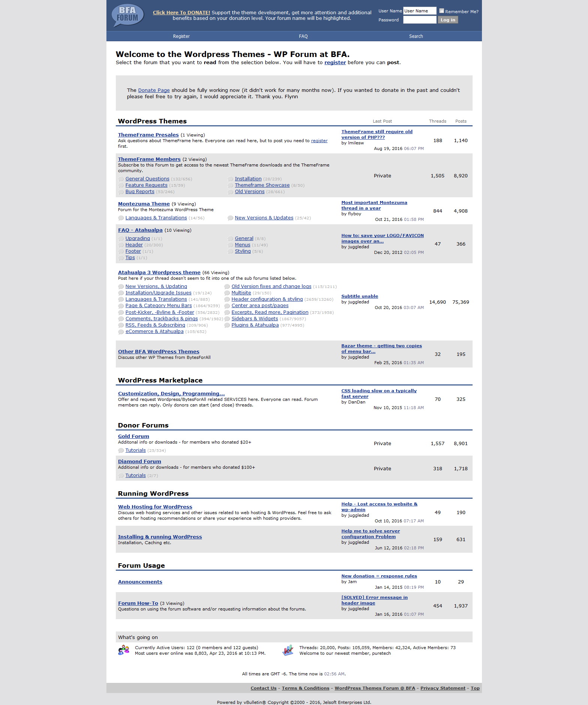
Task: Click the bubble icon beside Center area post/pages
Action: [227, 306]
